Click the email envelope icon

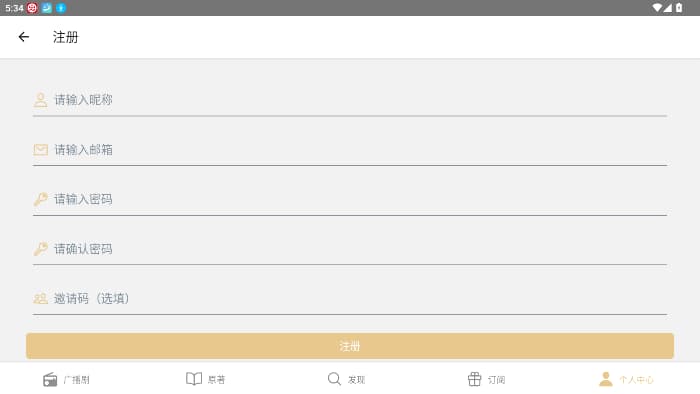41,149
